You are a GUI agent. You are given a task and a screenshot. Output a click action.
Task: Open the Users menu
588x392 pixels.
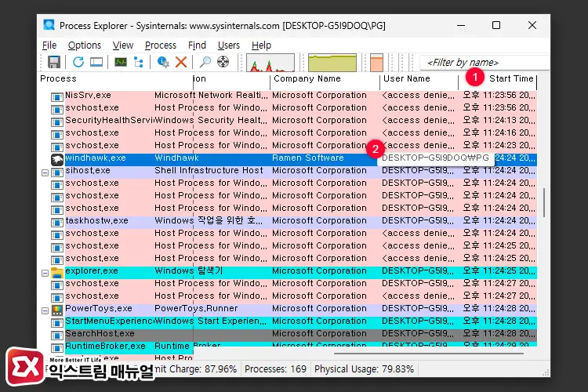coord(229,45)
